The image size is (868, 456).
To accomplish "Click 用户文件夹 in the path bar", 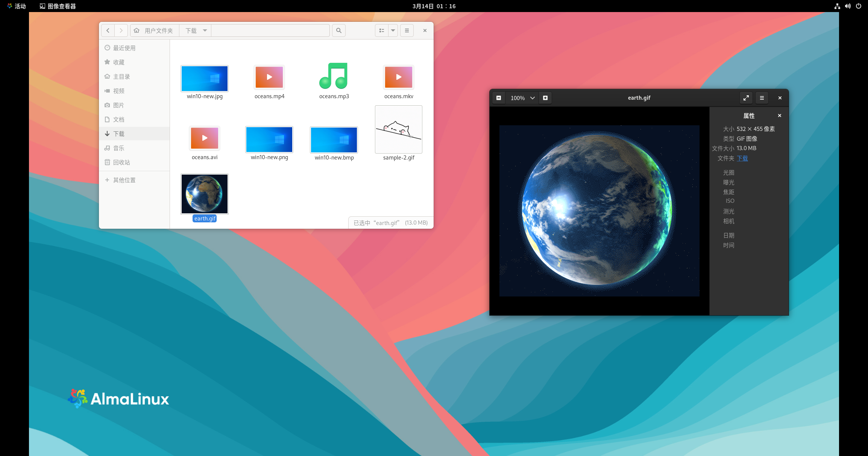I will tap(158, 30).
